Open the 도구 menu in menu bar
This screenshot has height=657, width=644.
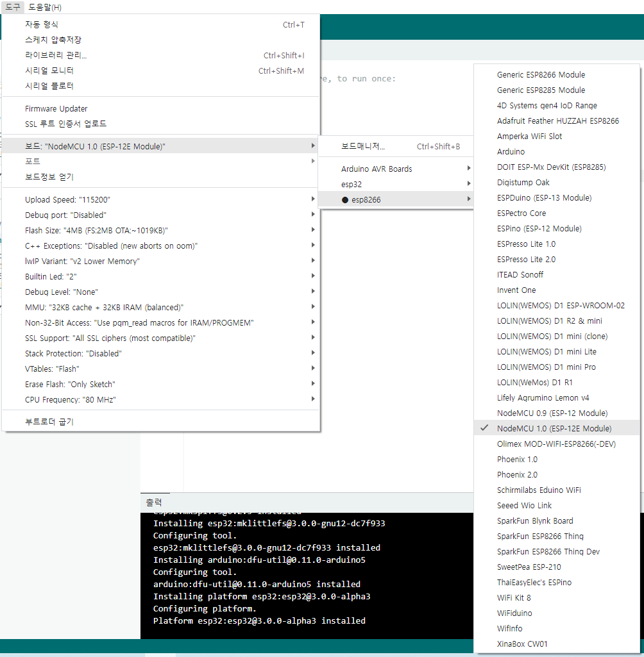click(13, 7)
